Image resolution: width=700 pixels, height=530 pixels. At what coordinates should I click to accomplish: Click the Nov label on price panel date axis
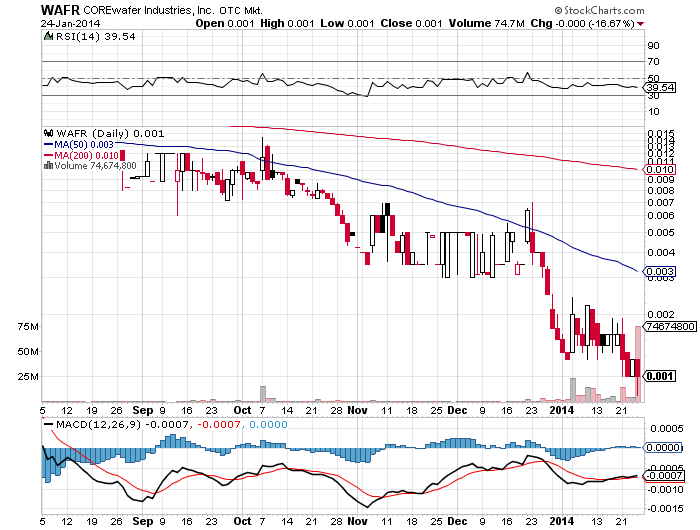[x=357, y=410]
